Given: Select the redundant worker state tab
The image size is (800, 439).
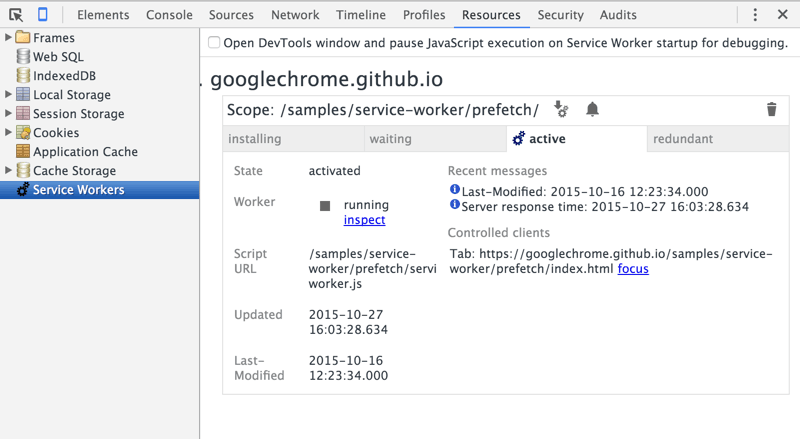Looking at the screenshot, I should click(718, 139).
